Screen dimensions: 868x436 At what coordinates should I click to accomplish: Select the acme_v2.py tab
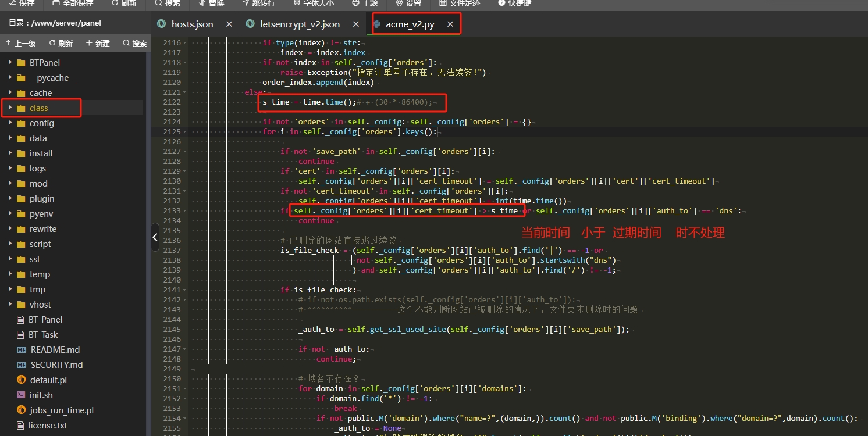coord(410,24)
